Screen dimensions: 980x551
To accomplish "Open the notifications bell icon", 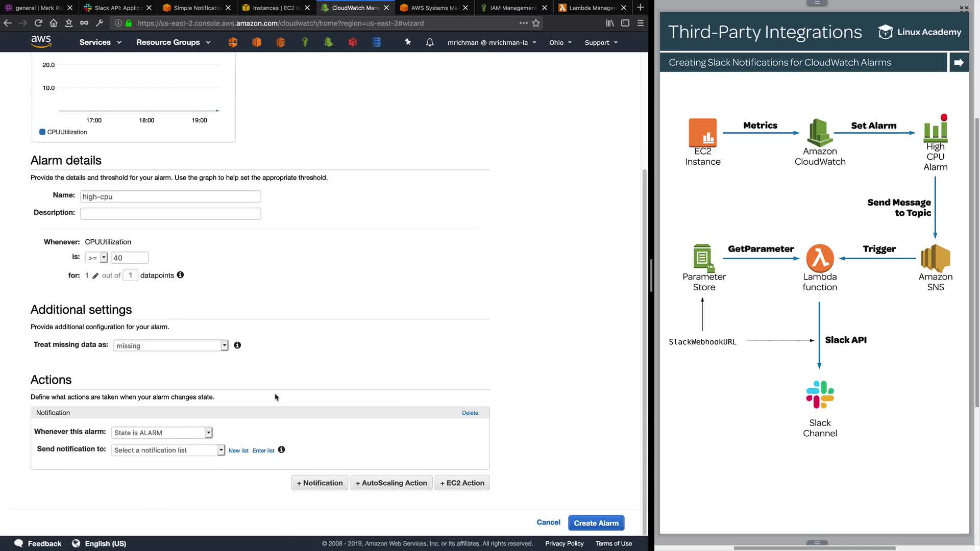I will point(430,42).
